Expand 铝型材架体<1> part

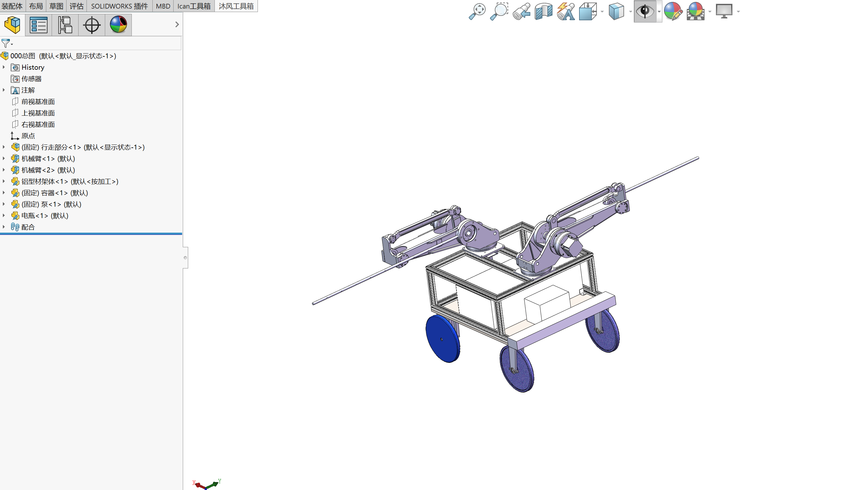(x=4, y=181)
